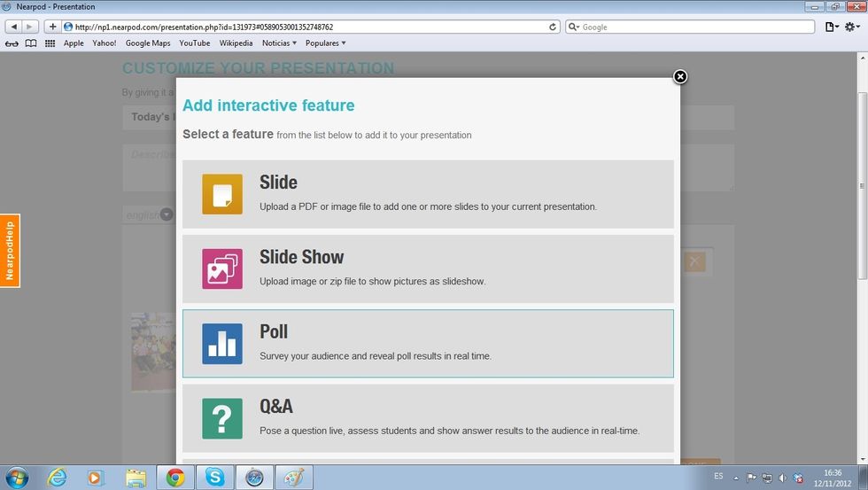The height and width of the screenshot is (490, 868).
Task: Go forward with the browser forward arrow
Action: click(x=30, y=27)
